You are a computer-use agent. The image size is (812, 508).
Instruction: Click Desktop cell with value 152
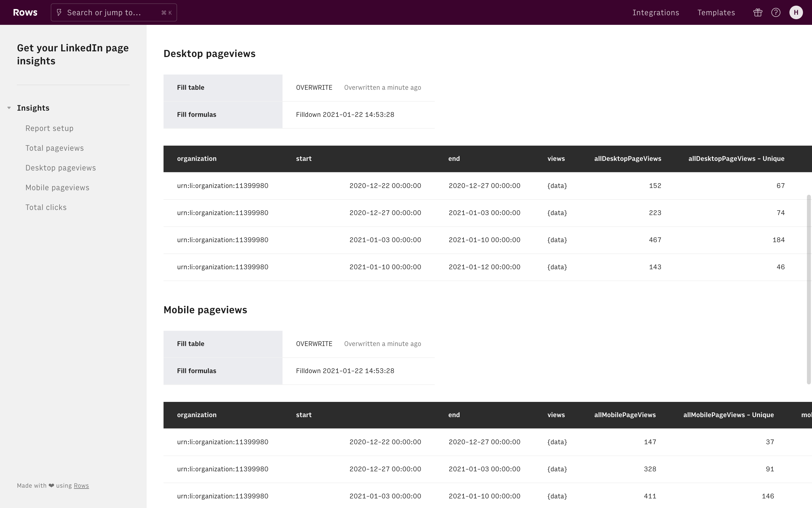(655, 186)
